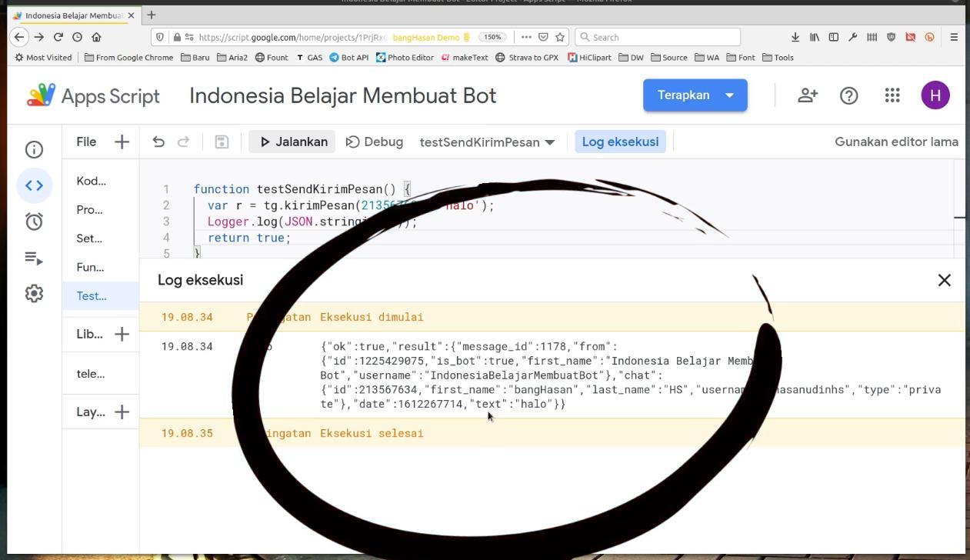The height and width of the screenshot is (560, 970).
Task: Open the Google apps grid
Action: click(x=892, y=95)
